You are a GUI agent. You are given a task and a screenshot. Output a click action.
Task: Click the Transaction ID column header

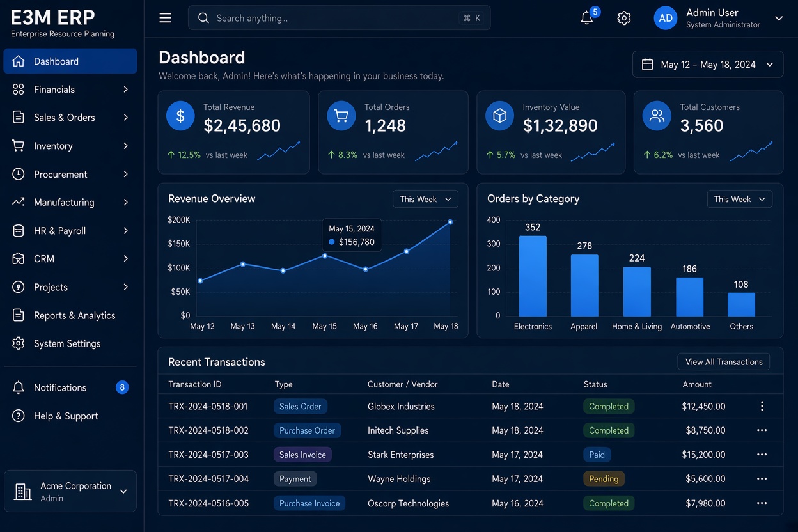[194, 384]
